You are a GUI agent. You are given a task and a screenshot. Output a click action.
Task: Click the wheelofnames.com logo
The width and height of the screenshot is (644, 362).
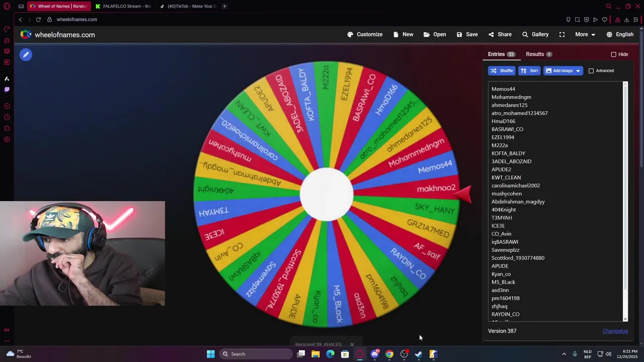57,35
